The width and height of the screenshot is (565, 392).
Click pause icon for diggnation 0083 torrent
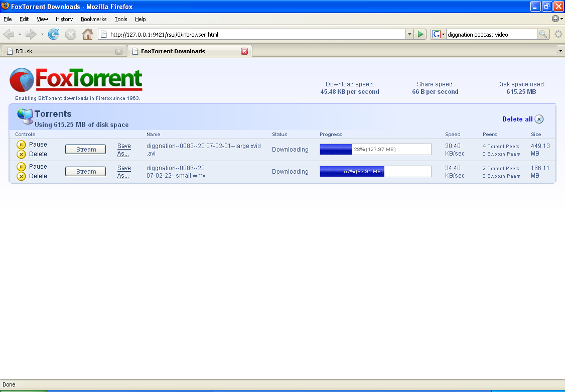click(21, 145)
